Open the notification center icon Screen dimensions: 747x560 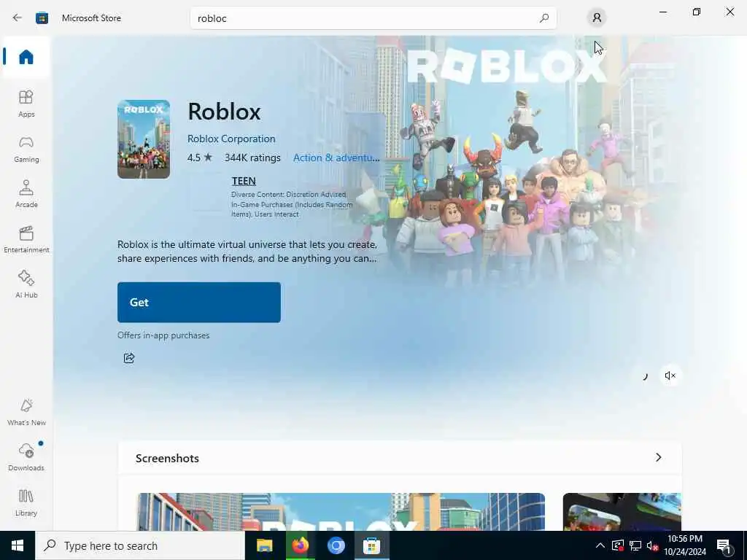coord(724,547)
